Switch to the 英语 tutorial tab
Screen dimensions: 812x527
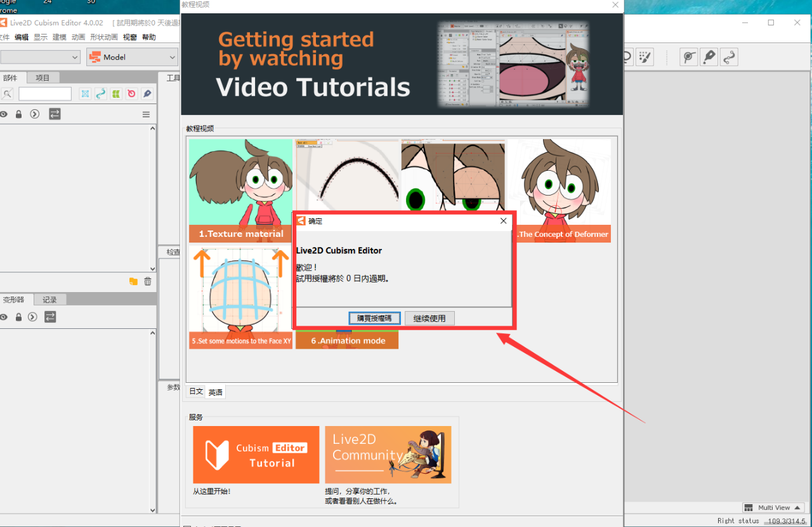(x=216, y=392)
